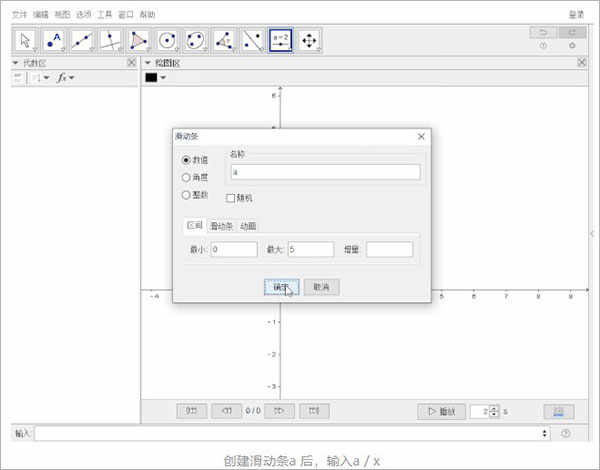600x470 pixels.
Task: Click the play-speed seconds spinner arrows
Action: 494,411
